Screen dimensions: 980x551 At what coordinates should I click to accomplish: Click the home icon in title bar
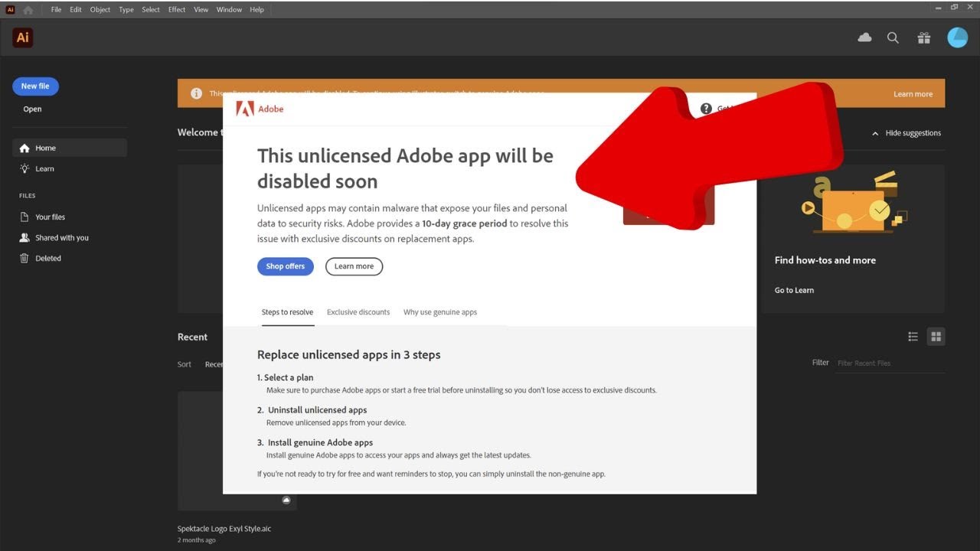[28, 10]
